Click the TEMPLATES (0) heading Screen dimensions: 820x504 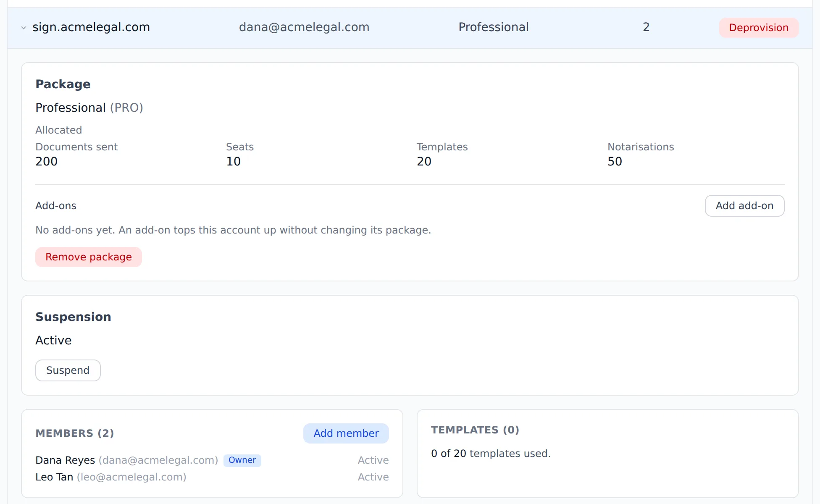coord(475,430)
